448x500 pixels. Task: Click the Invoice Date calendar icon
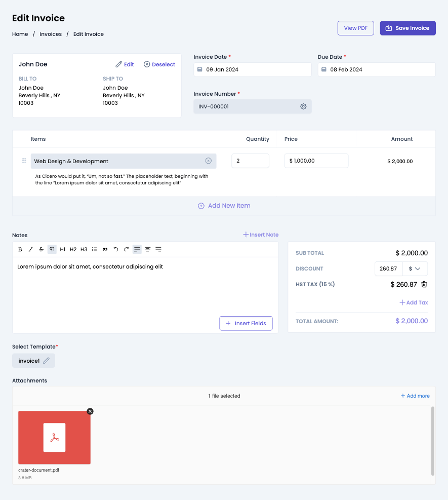[200, 69]
